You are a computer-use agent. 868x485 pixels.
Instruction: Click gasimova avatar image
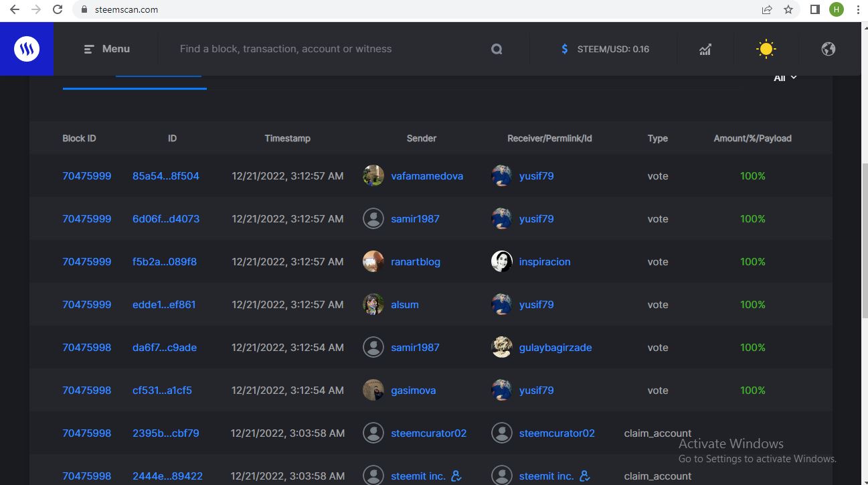(373, 390)
